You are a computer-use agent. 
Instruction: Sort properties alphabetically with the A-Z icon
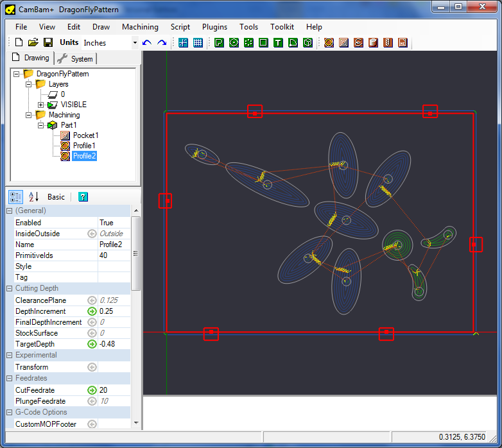coord(33,197)
